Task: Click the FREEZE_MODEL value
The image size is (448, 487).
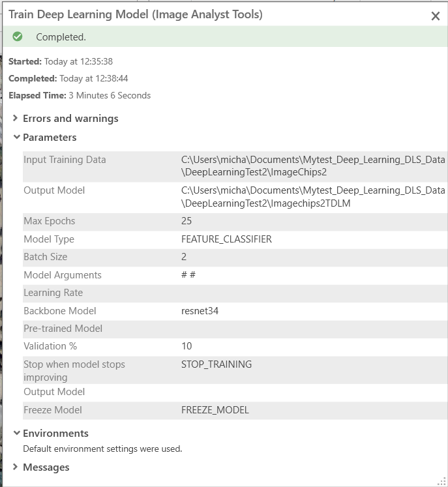Action: pos(215,410)
